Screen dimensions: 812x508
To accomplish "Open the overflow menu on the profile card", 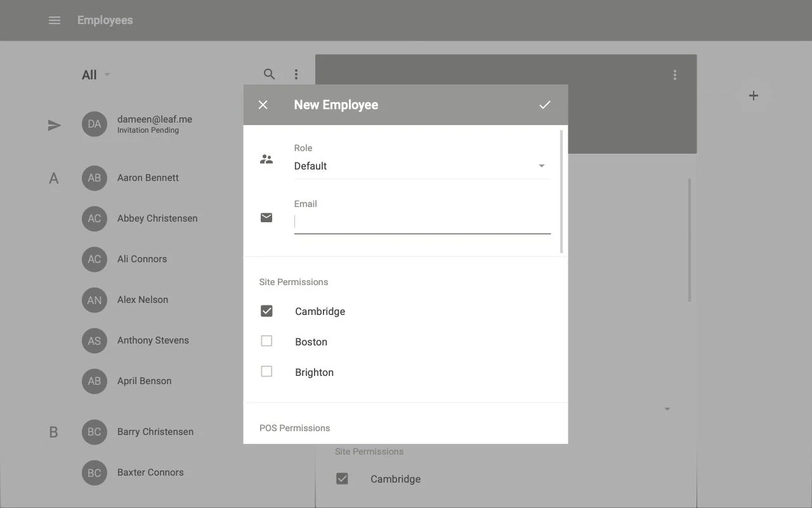I will [x=674, y=74].
